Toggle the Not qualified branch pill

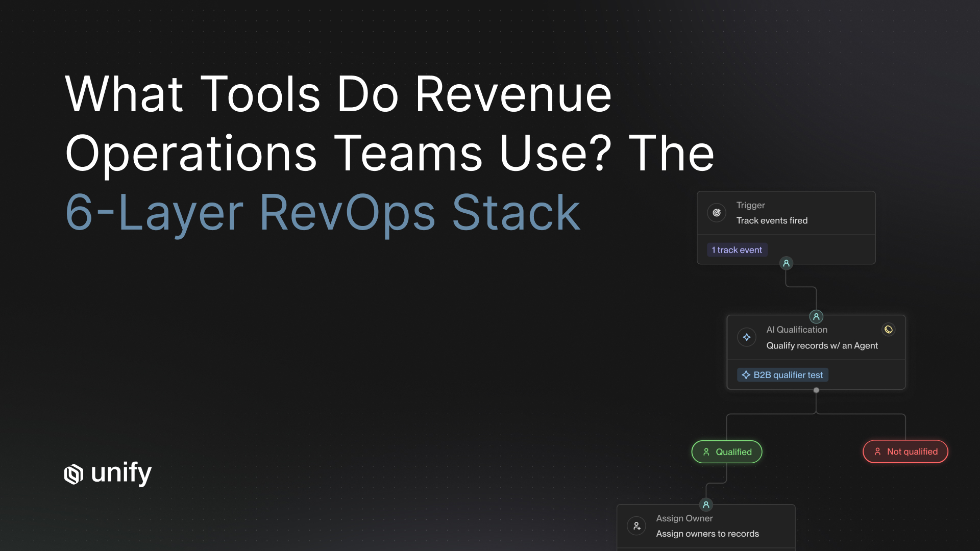(905, 452)
